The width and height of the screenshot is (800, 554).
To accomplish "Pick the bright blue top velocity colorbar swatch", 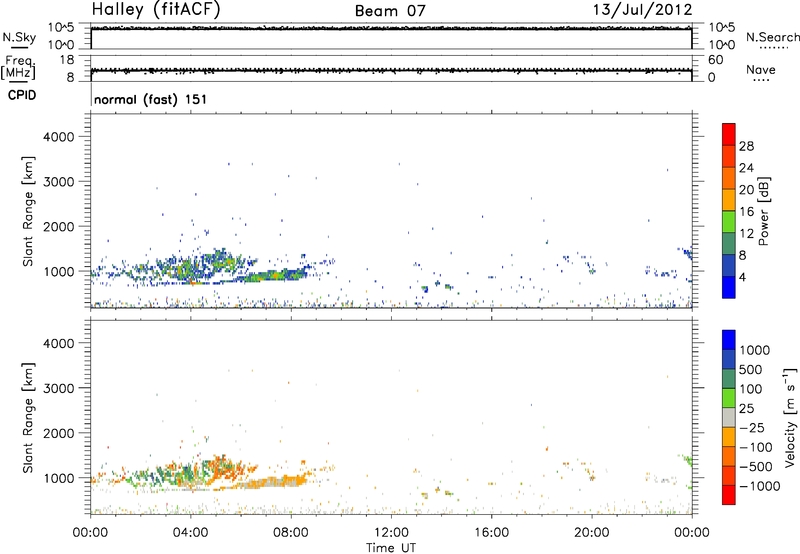I will click(729, 340).
